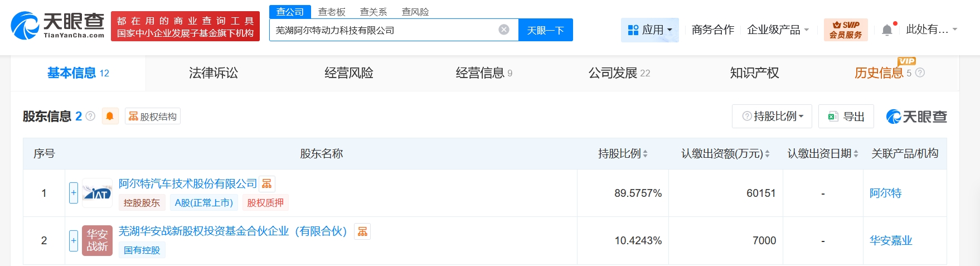Click the 阿尔特 company logo thumbnail

(97, 193)
